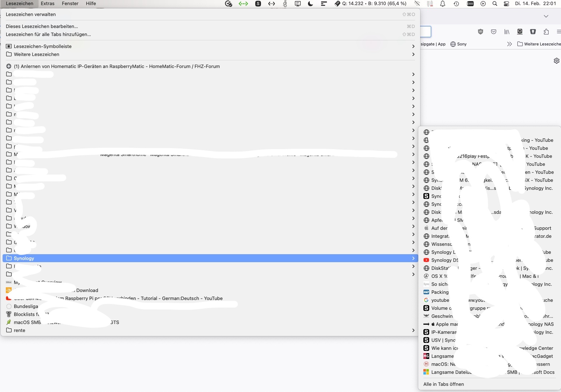The height and width of the screenshot is (392, 561).
Task: Open the list all tabs dropdown arrow
Action: (546, 16)
